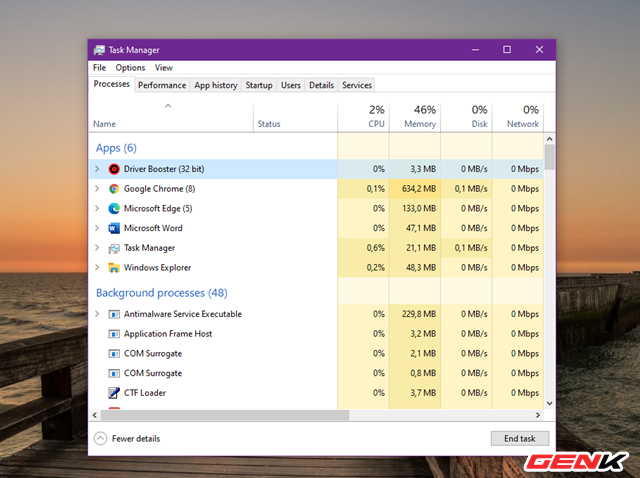640x478 pixels.
Task: Switch to the Details tab
Action: coord(321,85)
